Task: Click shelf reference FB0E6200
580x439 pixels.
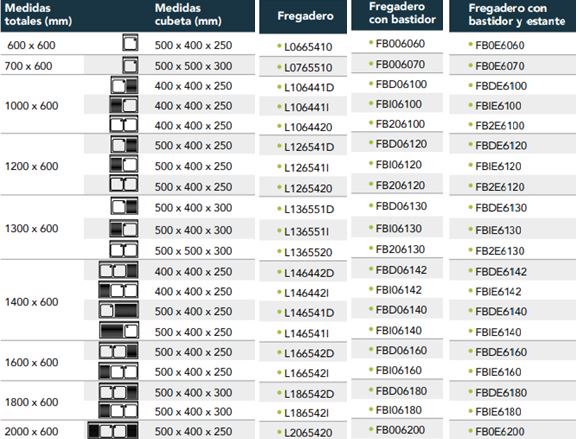Action: (x=500, y=432)
